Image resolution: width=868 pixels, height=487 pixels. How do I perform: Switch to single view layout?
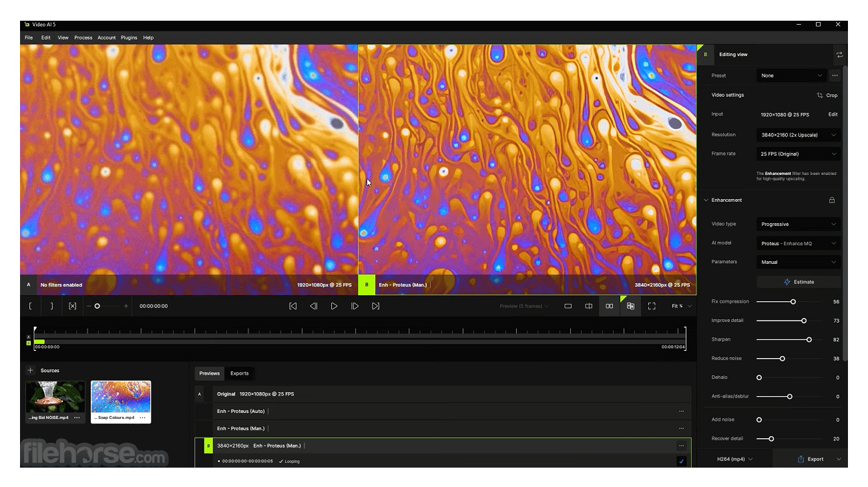(x=568, y=306)
